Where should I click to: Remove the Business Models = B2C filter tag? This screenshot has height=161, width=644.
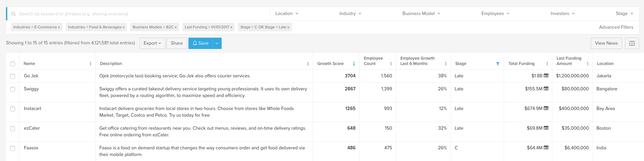[x=176, y=27]
